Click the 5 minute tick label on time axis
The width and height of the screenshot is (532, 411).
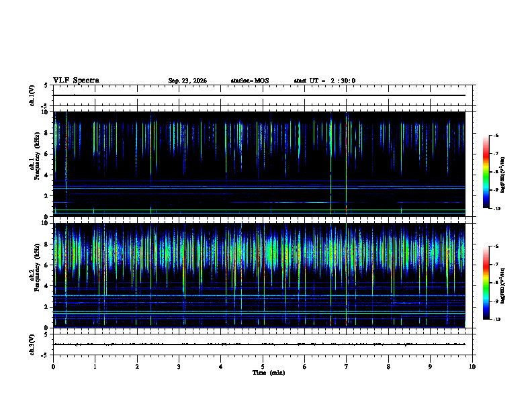pyautogui.click(x=263, y=367)
